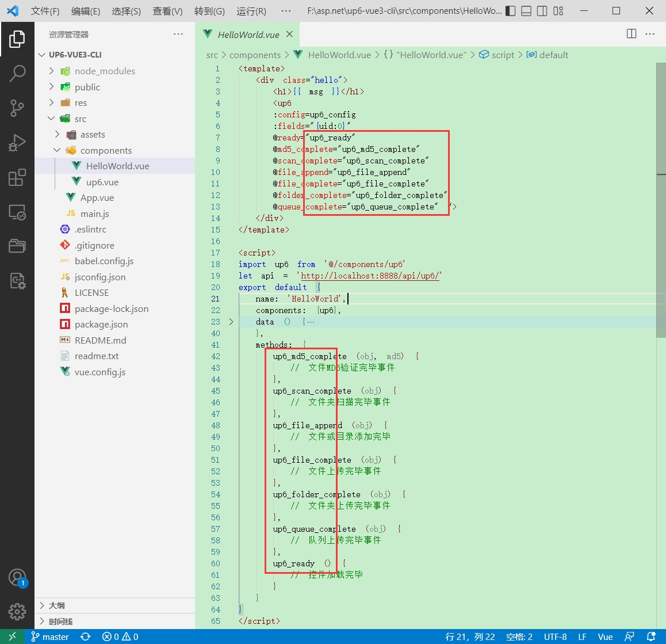Toggle the secondary sidebar layout button
Image resolution: width=666 pixels, height=644 pixels.
542,11
